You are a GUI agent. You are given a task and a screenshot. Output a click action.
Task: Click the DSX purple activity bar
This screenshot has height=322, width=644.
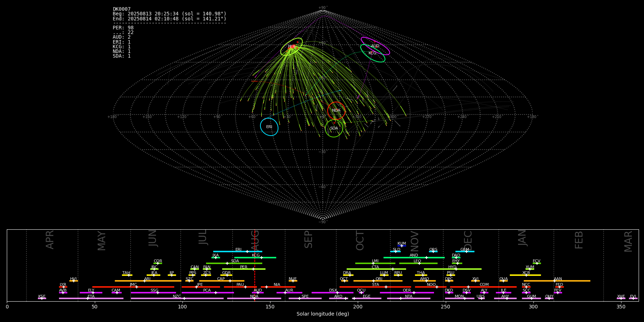click(x=332, y=293)
